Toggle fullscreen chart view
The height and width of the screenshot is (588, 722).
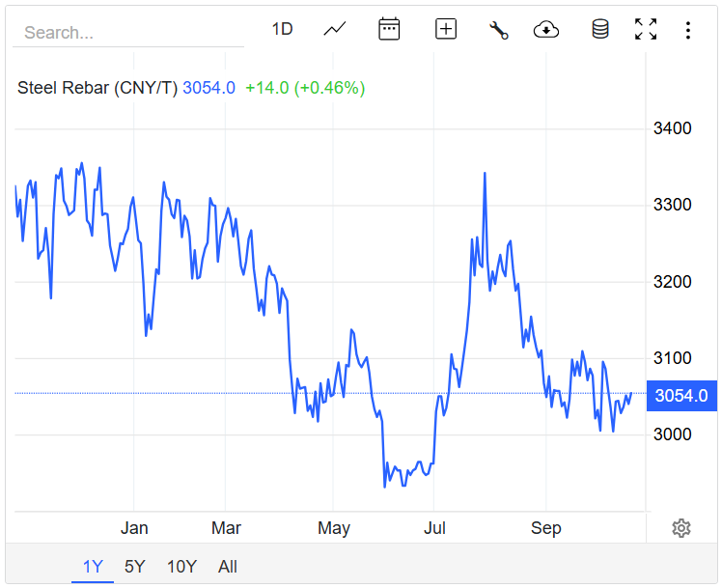point(646,29)
